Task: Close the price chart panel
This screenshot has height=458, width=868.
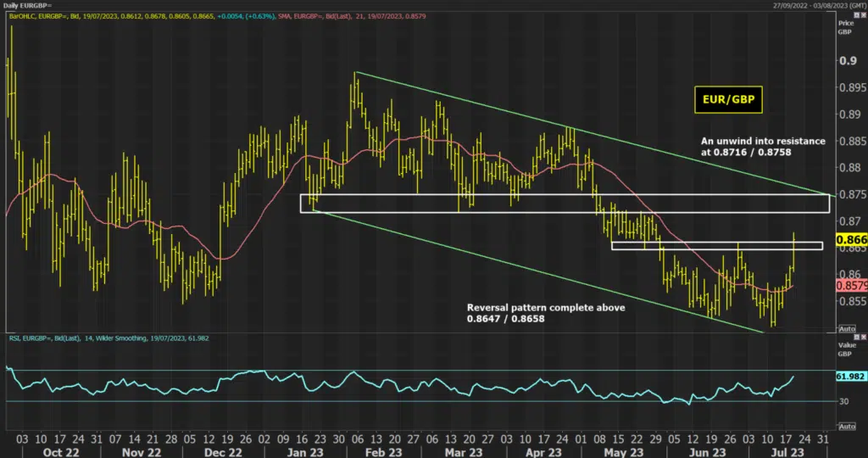Action: 864,15
